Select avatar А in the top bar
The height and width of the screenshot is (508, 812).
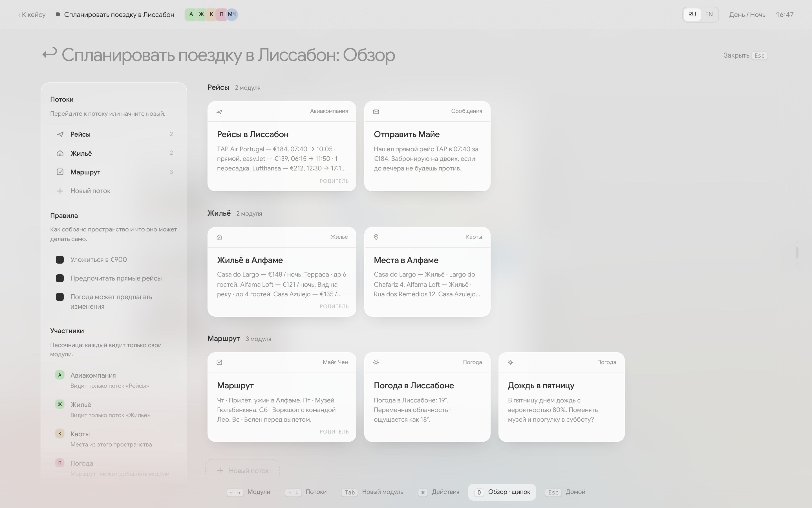point(191,14)
